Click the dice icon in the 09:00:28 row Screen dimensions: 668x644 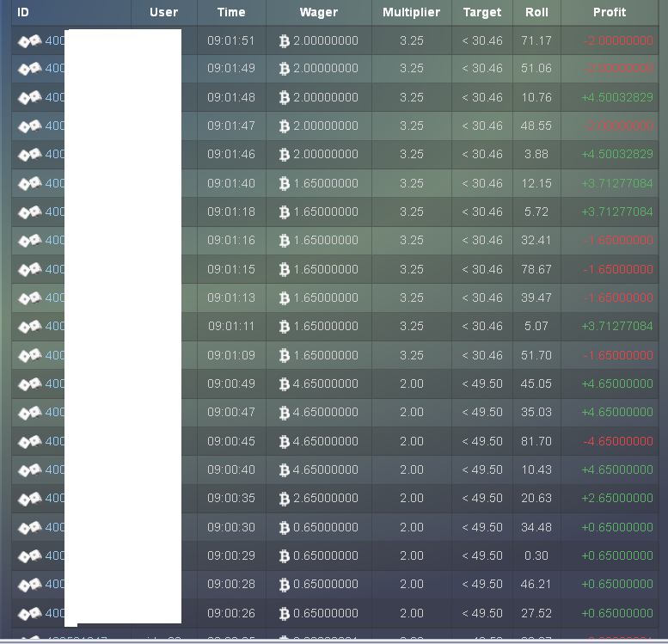29,585
